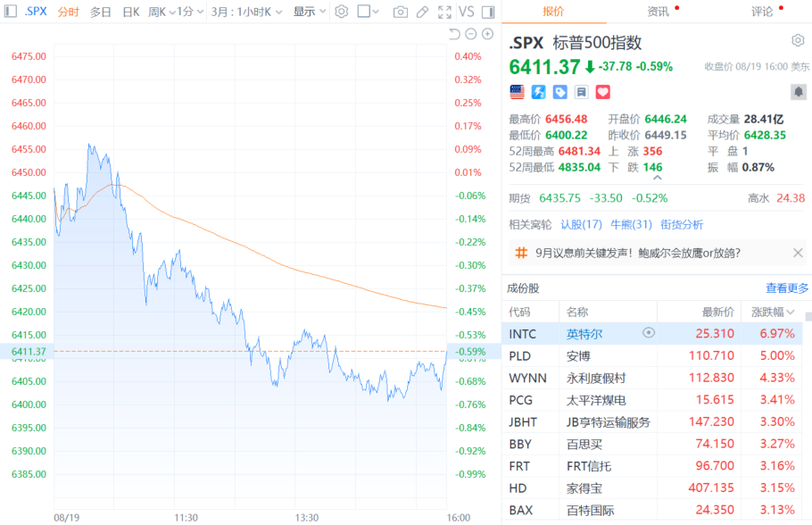The height and width of the screenshot is (525, 812).
Task: Toggle the right quote panel icon
Action: 488,12
